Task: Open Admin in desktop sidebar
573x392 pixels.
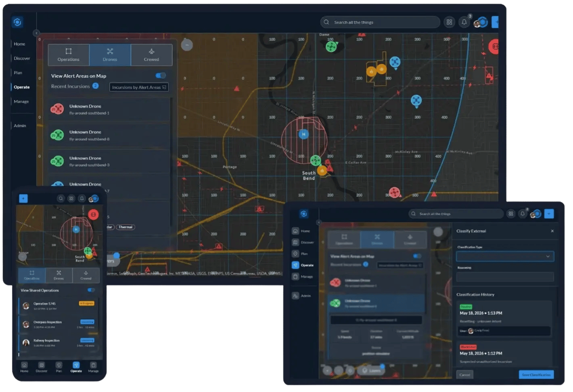Action: pyautogui.click(x=20, y=126)
